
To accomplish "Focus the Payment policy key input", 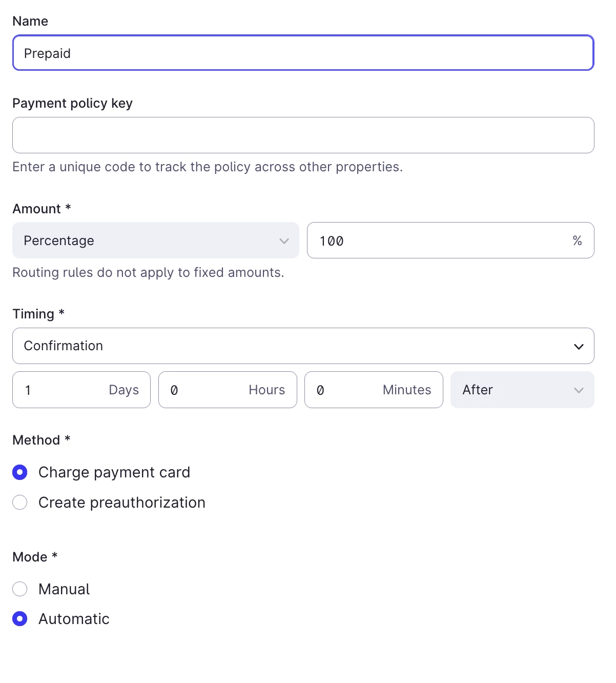I will [303, 135].
